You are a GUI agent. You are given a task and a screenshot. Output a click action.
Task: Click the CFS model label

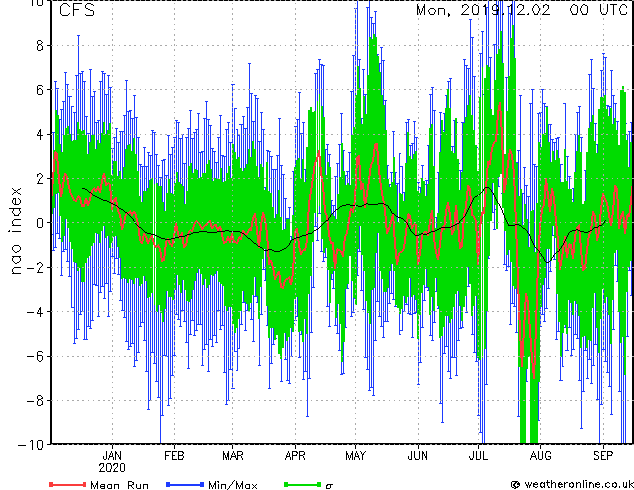pyautogui.click(x=77, y=10)
